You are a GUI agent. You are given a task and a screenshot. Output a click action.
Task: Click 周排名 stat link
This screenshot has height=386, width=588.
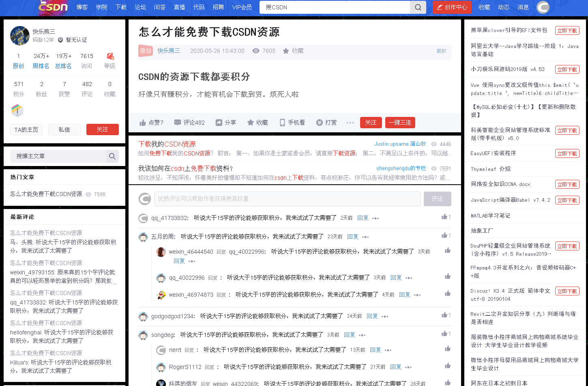[x=41, y=66]
